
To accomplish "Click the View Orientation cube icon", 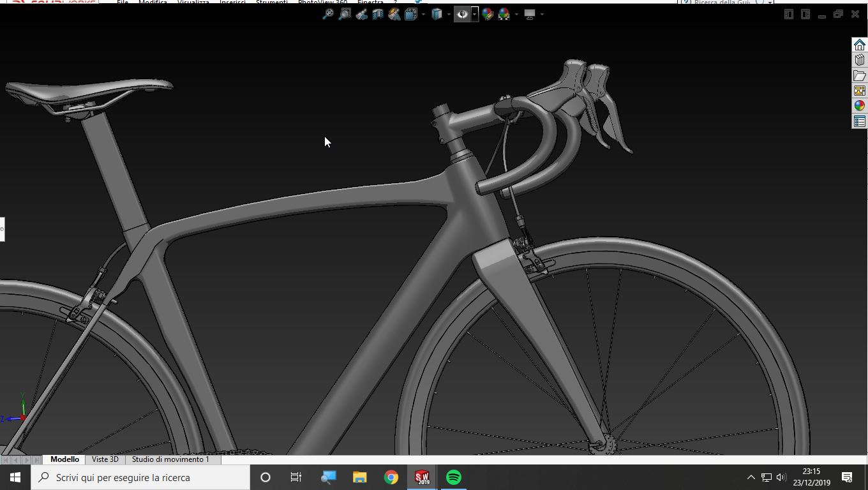I will (410, 14).
